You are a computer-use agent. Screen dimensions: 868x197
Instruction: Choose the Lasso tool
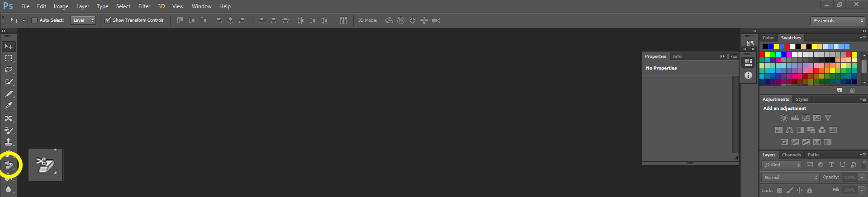(9, 70)
